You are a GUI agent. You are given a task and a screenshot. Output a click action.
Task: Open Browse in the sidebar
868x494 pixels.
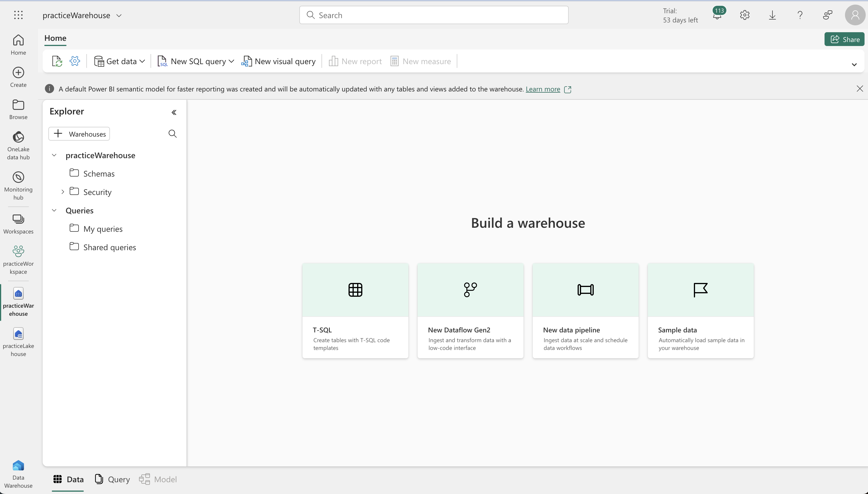pyautogui.click(x=18, y=110)
